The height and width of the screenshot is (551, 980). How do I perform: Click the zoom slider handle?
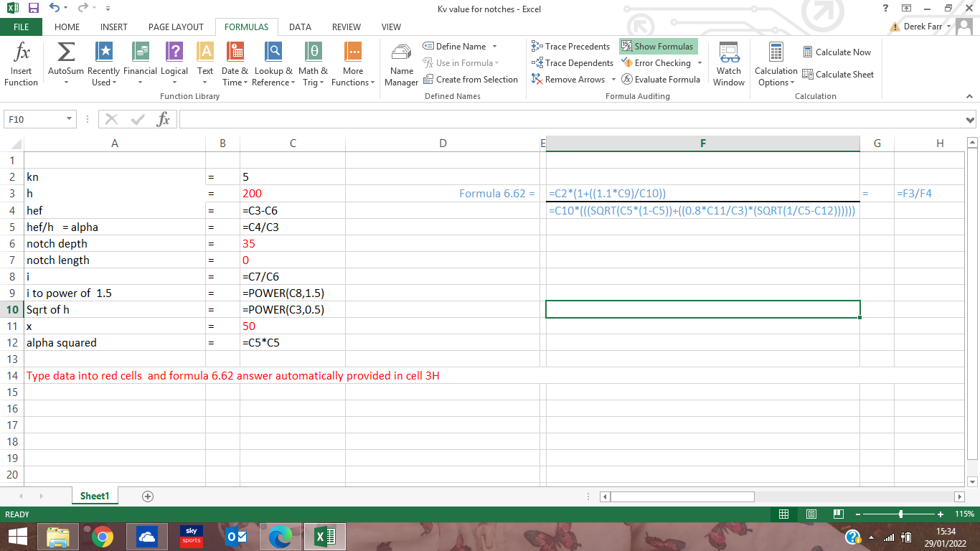(x=900, y=514)
